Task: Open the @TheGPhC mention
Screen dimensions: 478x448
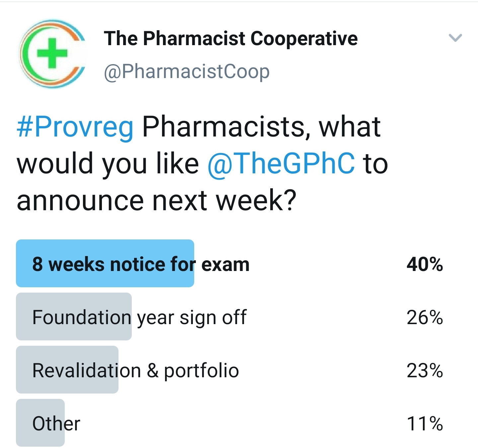Action: click(x=281, y=163)
